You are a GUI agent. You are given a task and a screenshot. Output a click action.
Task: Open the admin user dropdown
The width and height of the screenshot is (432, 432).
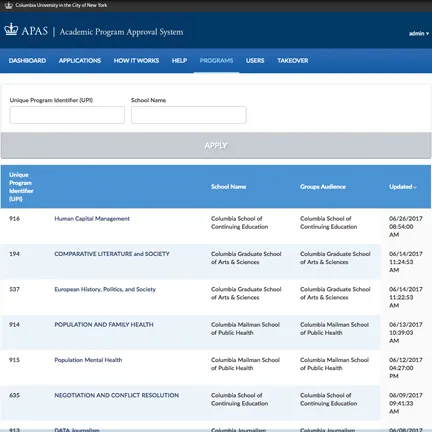[419, 33]
